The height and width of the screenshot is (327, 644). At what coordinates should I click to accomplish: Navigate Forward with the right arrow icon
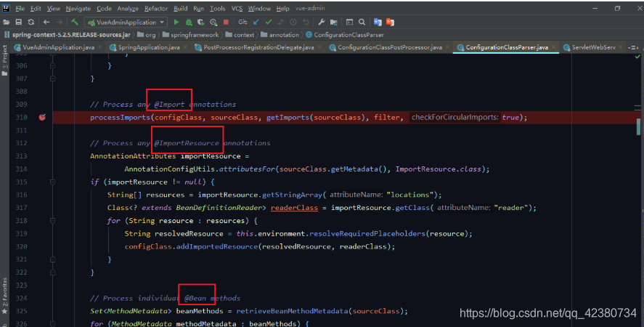59,23
